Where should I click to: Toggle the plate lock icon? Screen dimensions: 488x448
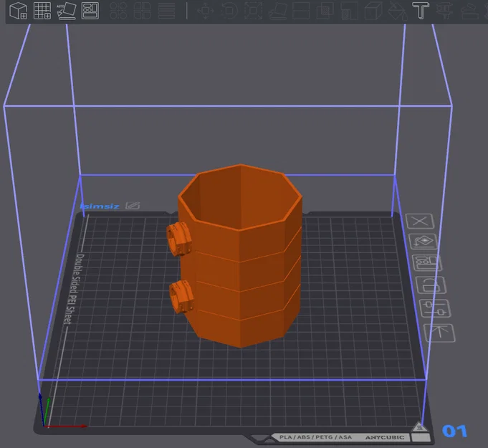(x=431, y=285)
